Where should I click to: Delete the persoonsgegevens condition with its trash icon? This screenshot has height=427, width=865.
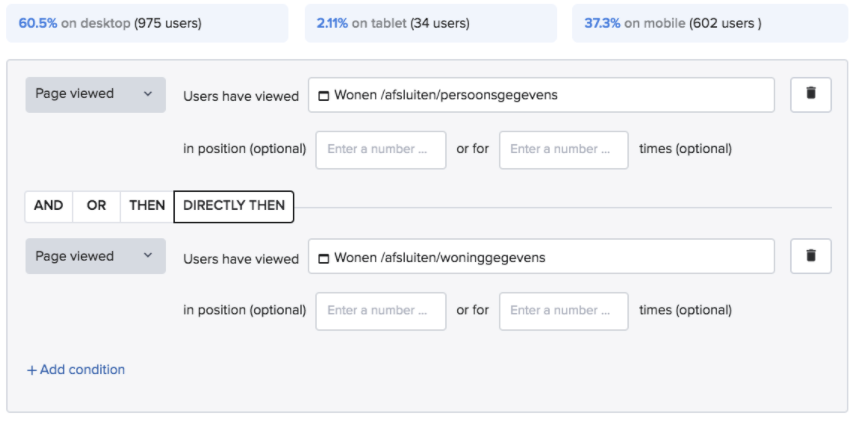coord(810,94)
